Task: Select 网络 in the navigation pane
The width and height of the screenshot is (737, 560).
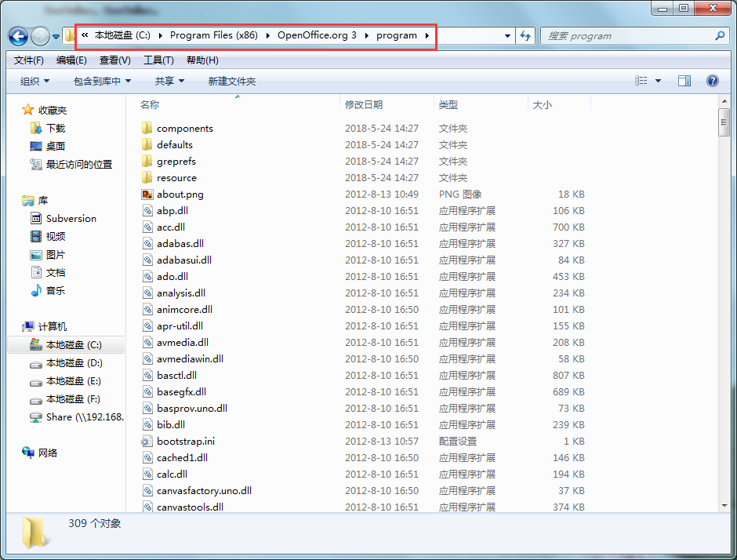Action: (40, 453)
